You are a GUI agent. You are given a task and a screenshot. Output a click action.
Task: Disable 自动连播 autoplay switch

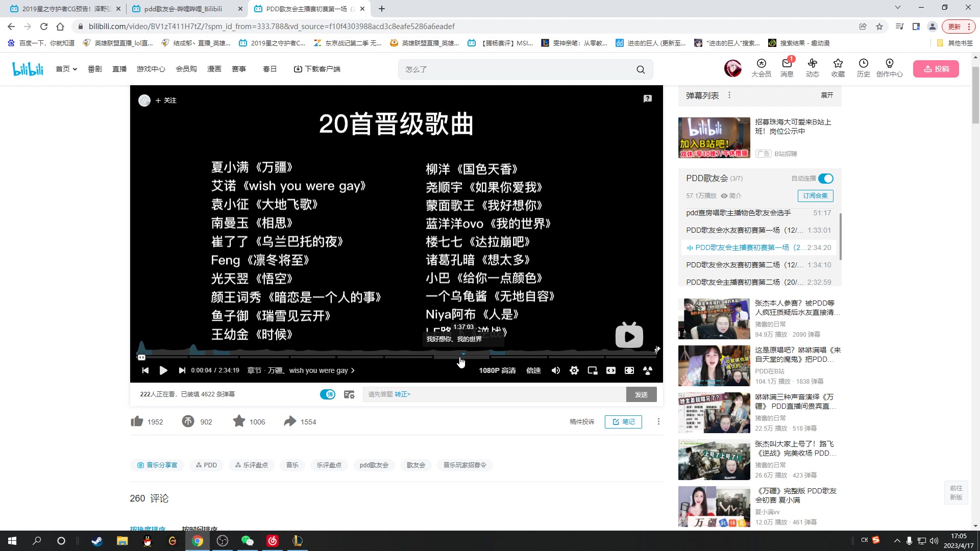(x=825, y=179)
